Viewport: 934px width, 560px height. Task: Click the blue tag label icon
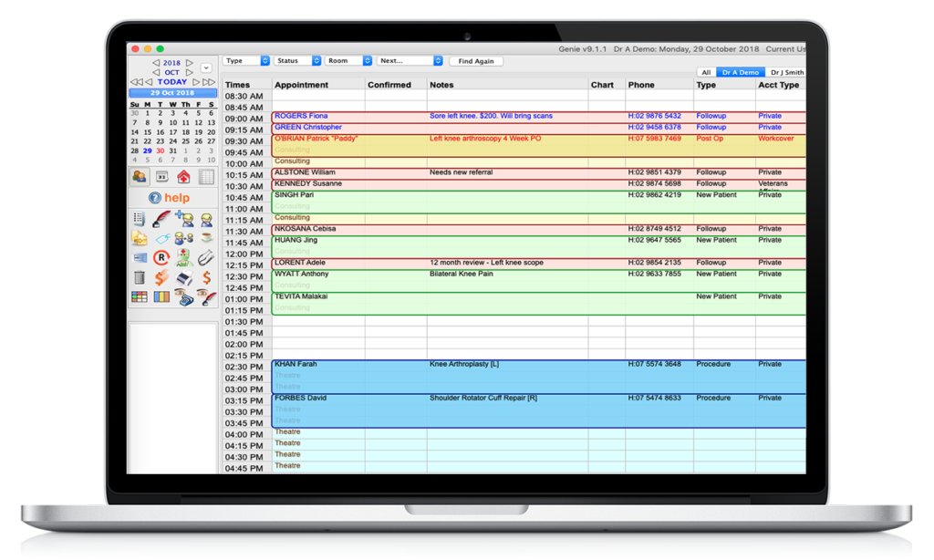point(162,238)
